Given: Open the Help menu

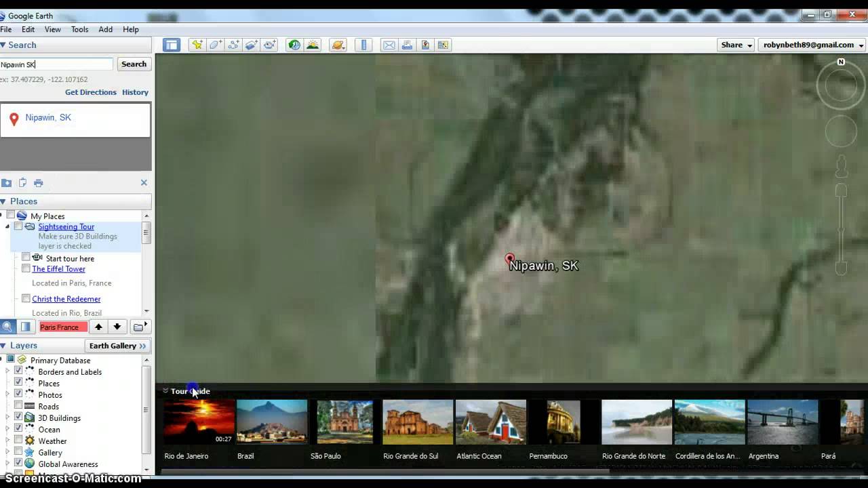Looking at the screenshot, I should click(131, 29).
